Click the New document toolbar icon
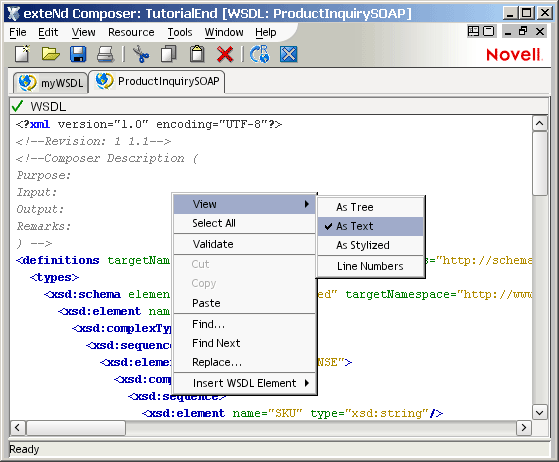 pyautogui.click(x=22, y=54)
